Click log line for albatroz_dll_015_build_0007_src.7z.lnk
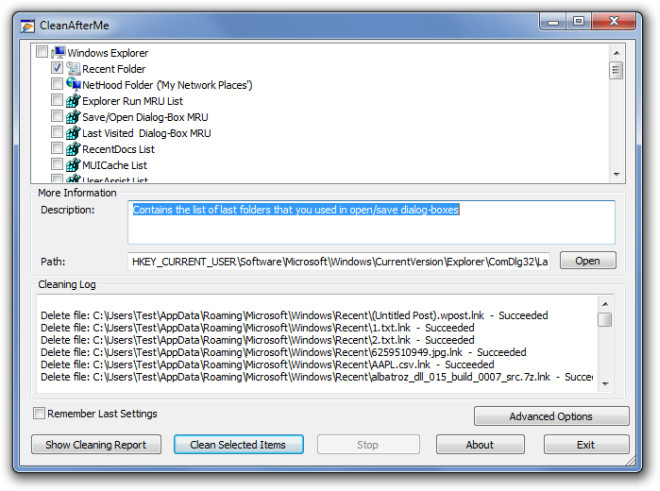The width and height of the screenshot is (660, 491). [x=317, y=376]
